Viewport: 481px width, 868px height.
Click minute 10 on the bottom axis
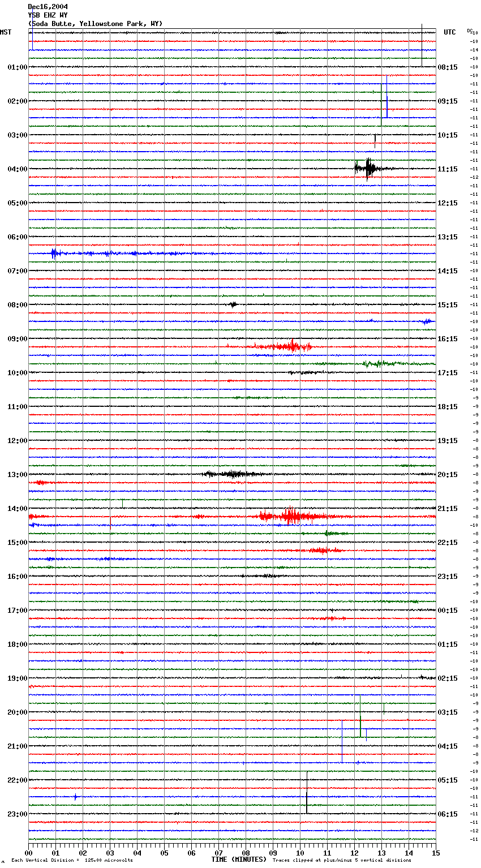point(300,853)
